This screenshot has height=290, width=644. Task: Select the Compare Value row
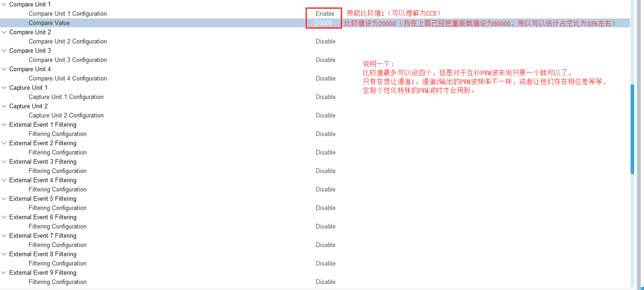139,23
